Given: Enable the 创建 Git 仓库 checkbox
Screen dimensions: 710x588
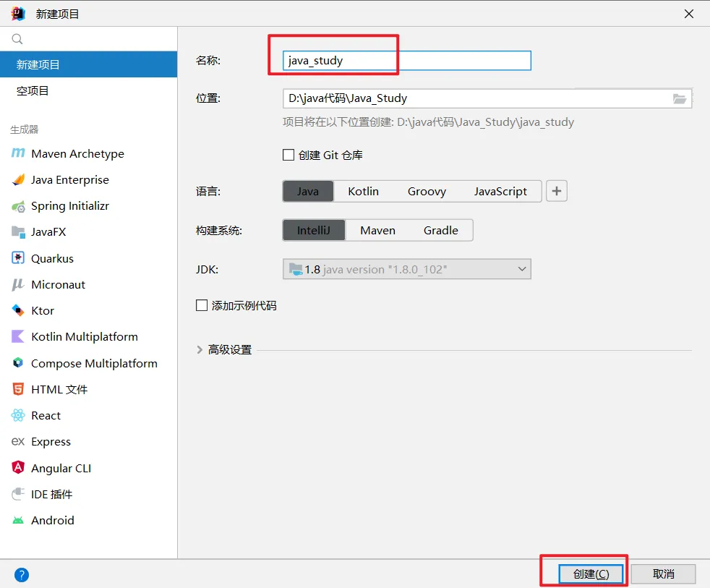Looking at the screenshot, I should [288, 155].
